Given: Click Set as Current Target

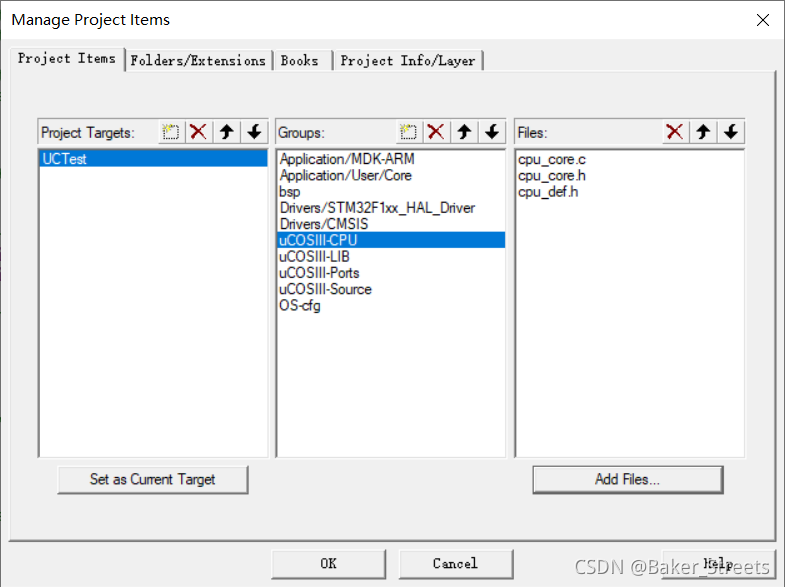Looking at the screenshot, I should tap(153, 479).
